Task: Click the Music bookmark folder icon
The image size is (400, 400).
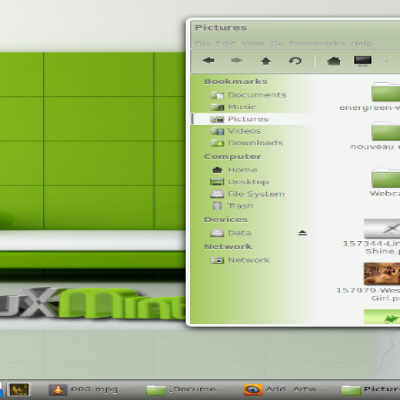Action: pyautogui.click(x=217, y=107)
